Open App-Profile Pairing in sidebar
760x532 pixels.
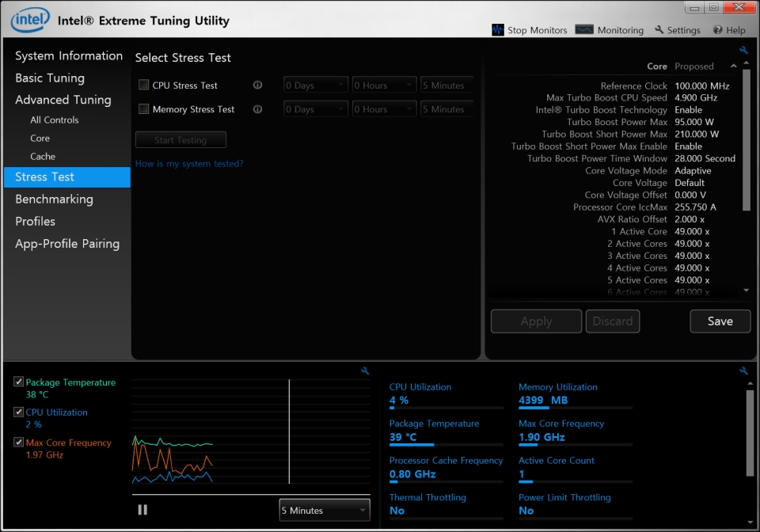coord(67,244)
